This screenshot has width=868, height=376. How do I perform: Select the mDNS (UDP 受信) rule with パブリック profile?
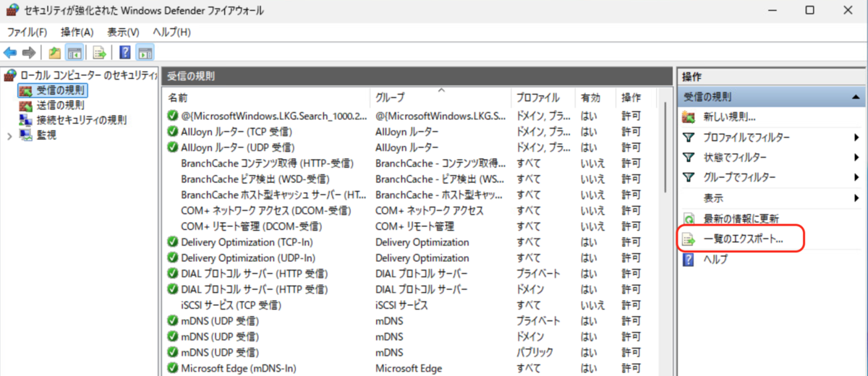[220, 353]
